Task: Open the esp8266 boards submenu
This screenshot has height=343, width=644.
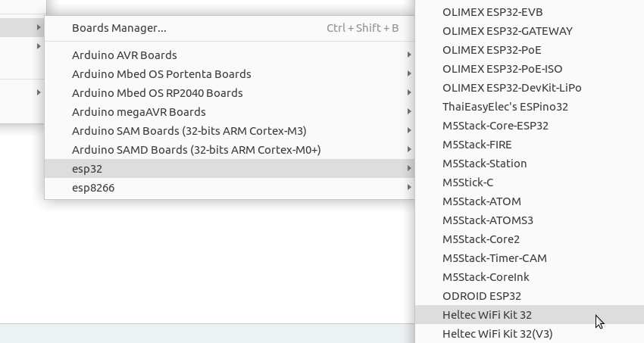Action: 230,188
